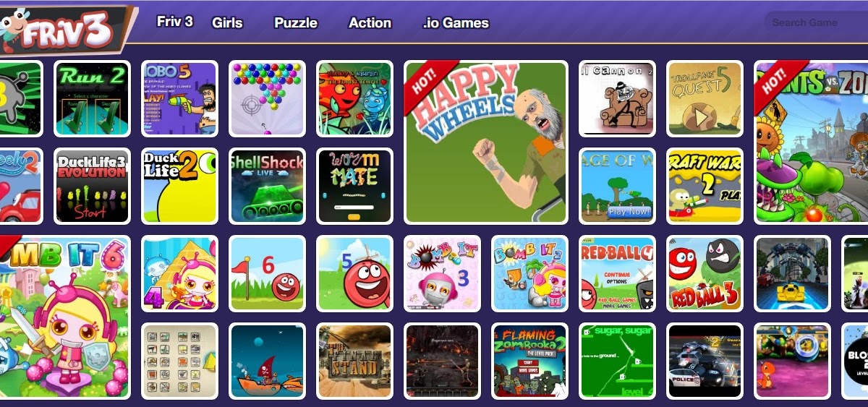Focus the Search Game field
This screenshot has height=407, width=868.
pyautogui.click(x=816, y=22)
